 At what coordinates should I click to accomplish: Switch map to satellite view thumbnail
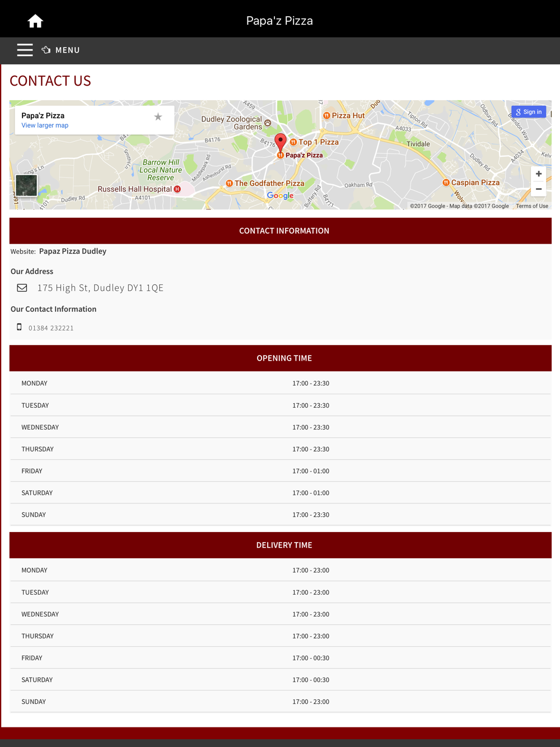tap(26, 185)
